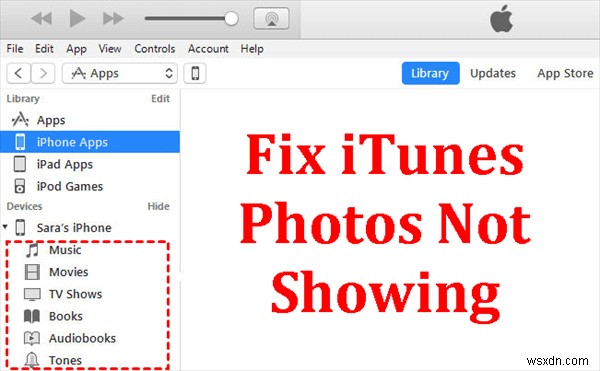Image resolution: width=600 pixels, height=371 pixels.
Task: Adjust the volume slider knob
Action: click(231, 18)
